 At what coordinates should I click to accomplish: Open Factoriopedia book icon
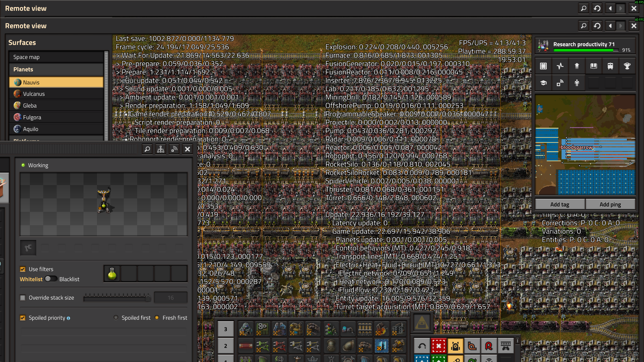(594, 66)
